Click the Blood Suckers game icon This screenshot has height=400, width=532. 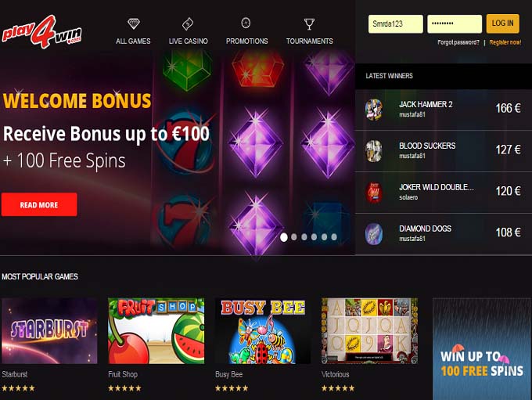[373, 151]
